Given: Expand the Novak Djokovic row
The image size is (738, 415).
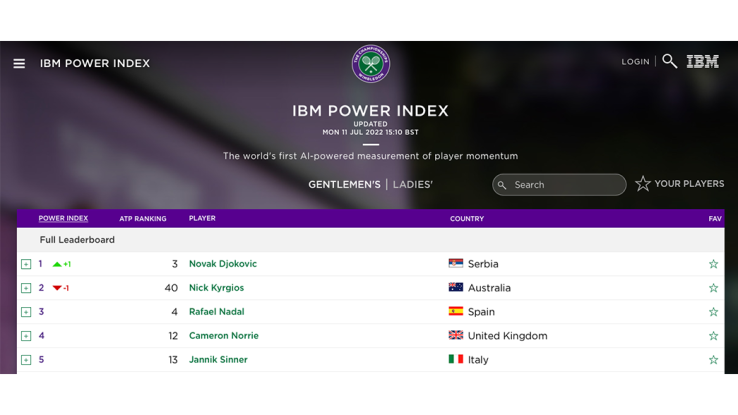Looking at the screenshot, I should [x=26, y=264].
